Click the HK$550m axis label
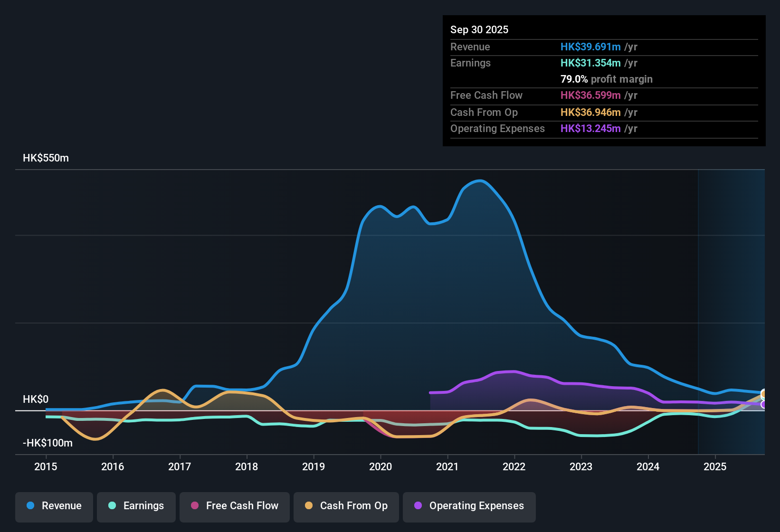 (x=46, y=158)
